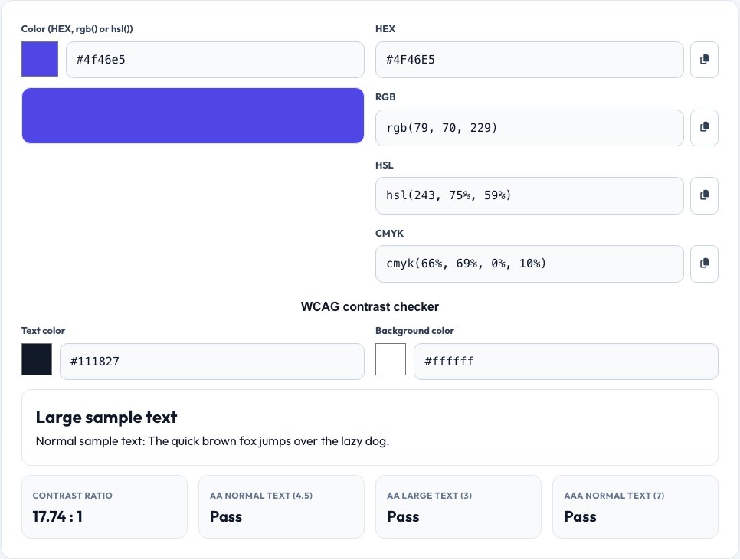Open the dark text color swatch
The width and height of the screenshot is (740, 560).
[37, 359]
